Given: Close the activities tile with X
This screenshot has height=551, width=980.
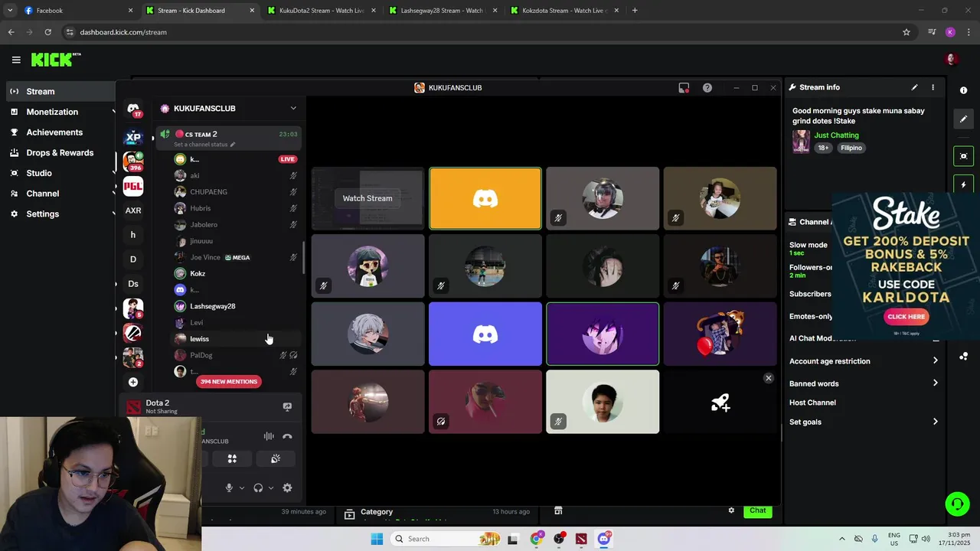Looking at the screenshot, I should click(769, 378).
